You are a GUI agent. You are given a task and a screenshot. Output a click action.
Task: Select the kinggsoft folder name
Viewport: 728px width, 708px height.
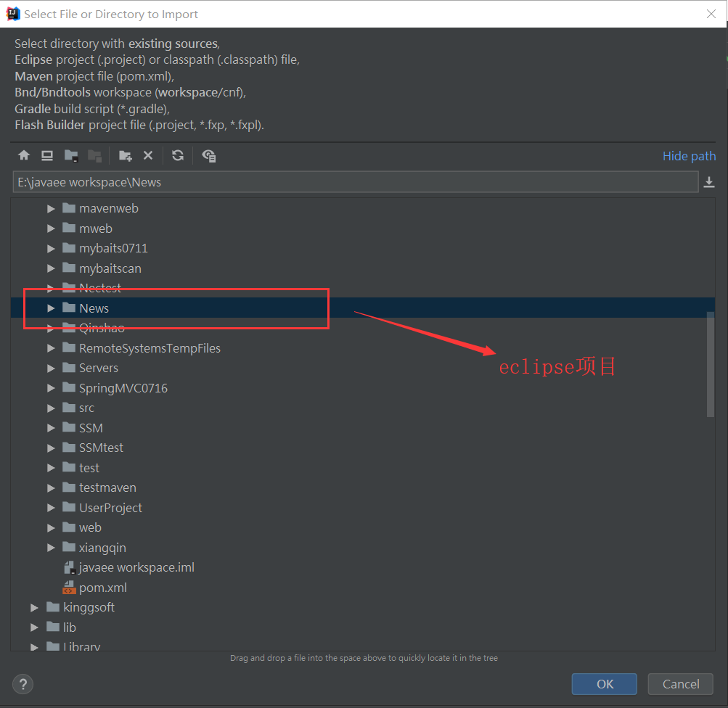click(89, 607)
